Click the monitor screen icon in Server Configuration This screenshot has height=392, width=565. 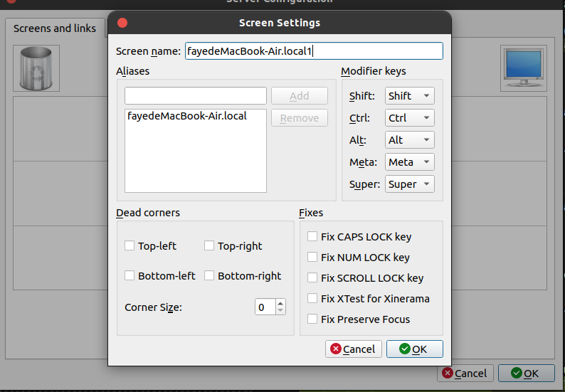coord(523,68)
